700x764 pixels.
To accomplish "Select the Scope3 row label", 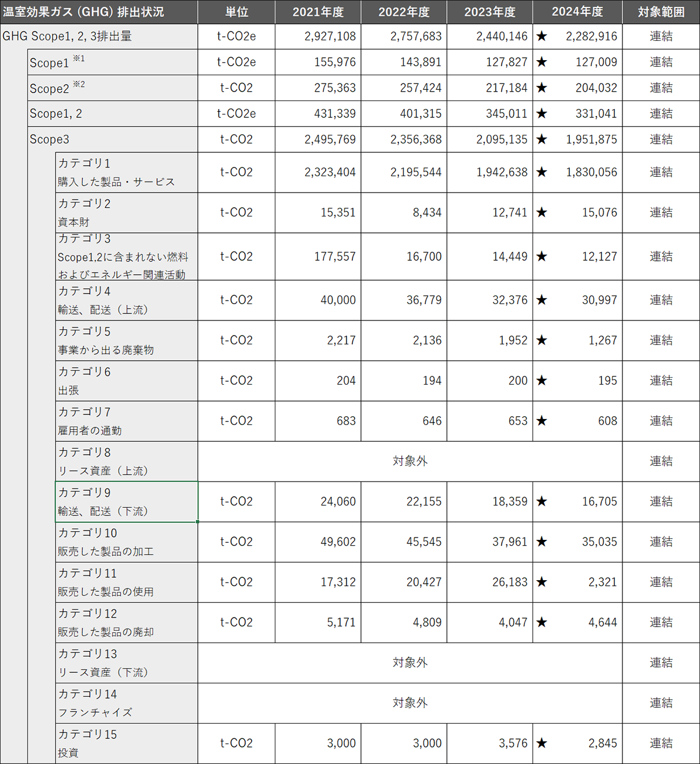I will [x=113, y=139].
